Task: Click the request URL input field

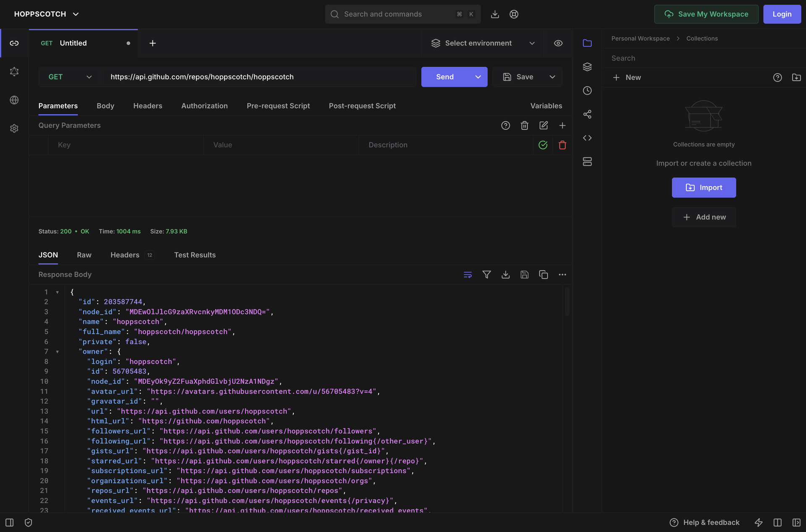Action: 259,77
